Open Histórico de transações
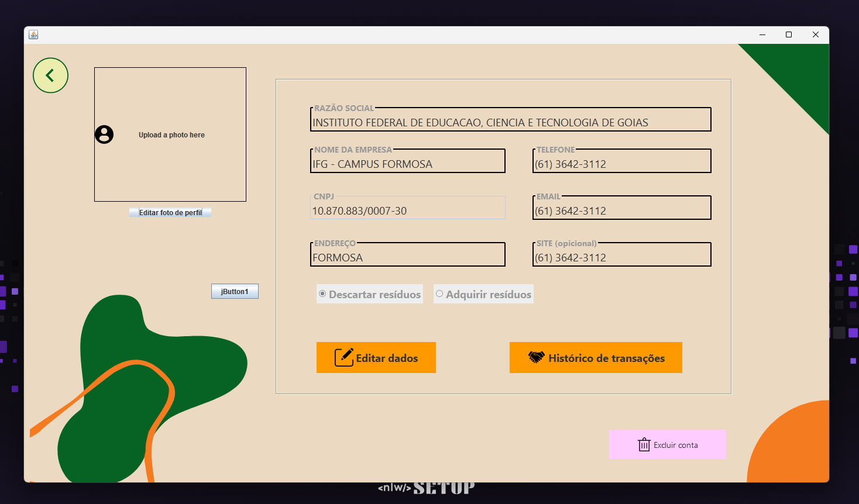The height and width of the screenshot is (504, 859). tap(596, 357)
